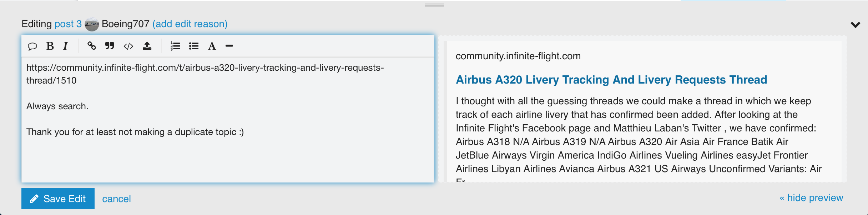Image resolution: width=868 pixels, height=215 pixels.
Task: Click the reply-as-new-topic speech bubble icon
Action: pos(32,46)
